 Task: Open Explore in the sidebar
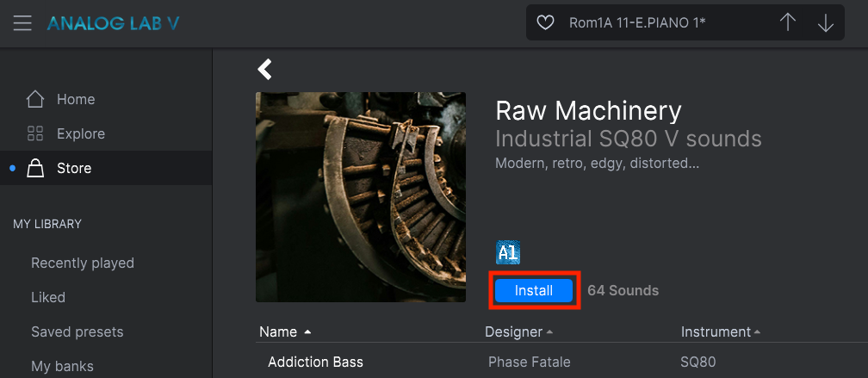point(106,134)
